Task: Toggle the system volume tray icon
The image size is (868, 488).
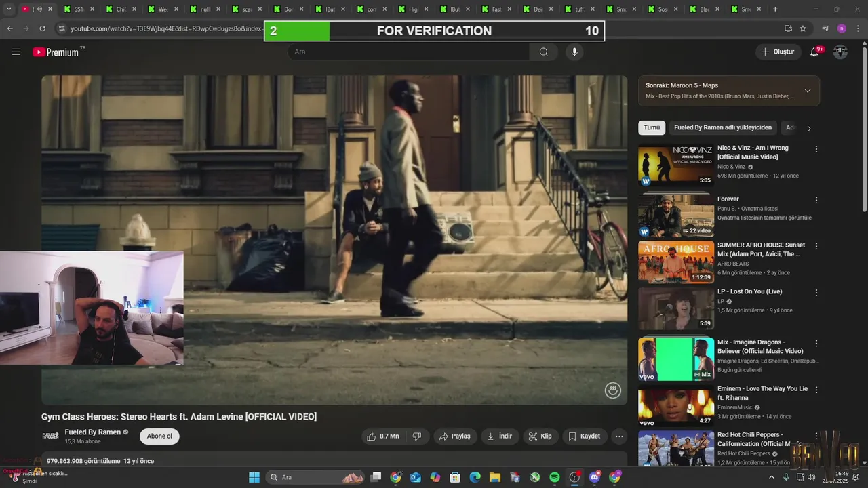Action: (x=812, y=477)
